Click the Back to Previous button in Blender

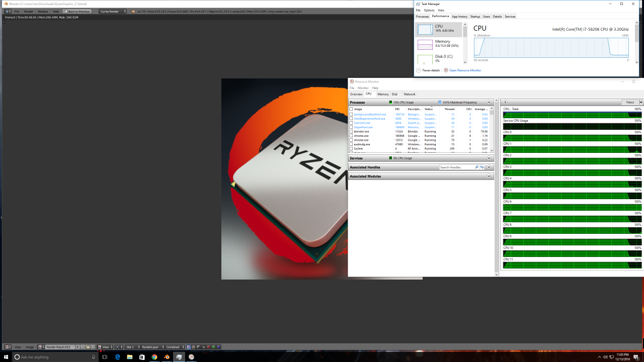point(77,11)
